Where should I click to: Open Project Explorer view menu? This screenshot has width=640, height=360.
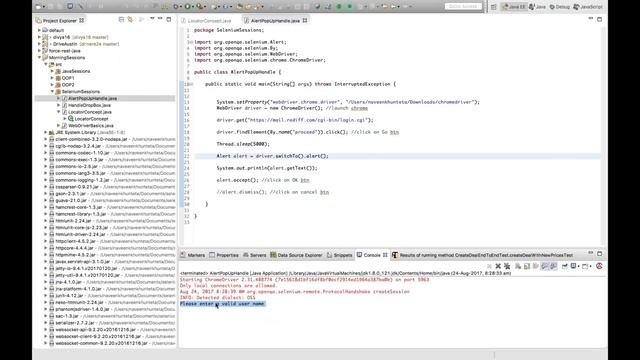click(x=152, y=19)
